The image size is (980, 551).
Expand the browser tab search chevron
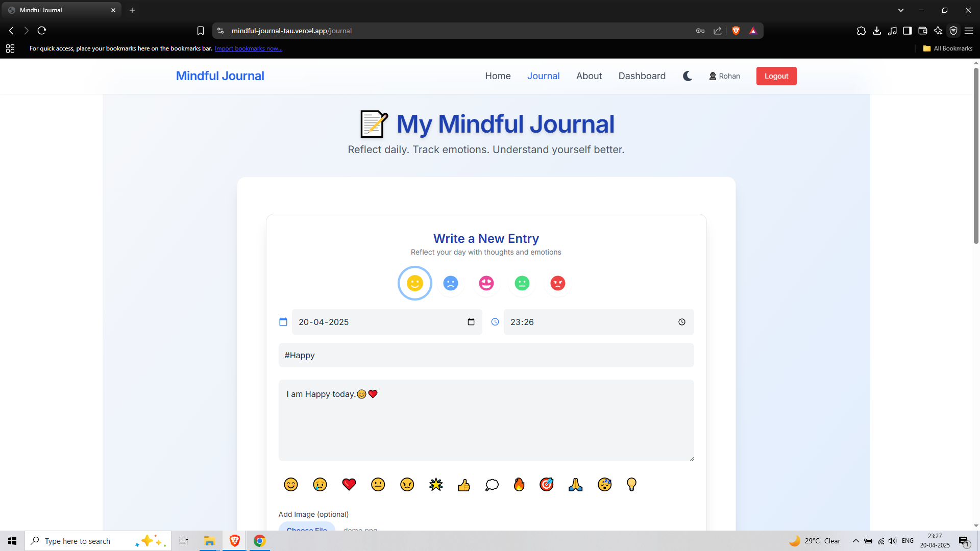click(901, 10)
